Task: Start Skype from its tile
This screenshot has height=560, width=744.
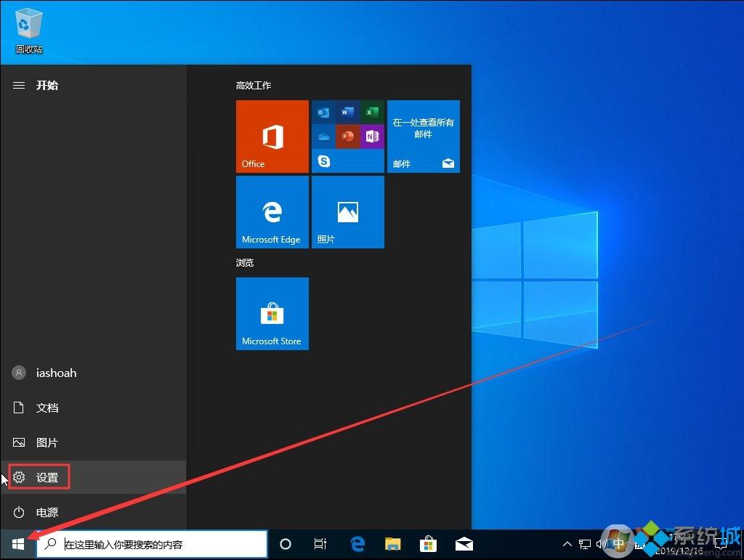Action: (324, 161)
